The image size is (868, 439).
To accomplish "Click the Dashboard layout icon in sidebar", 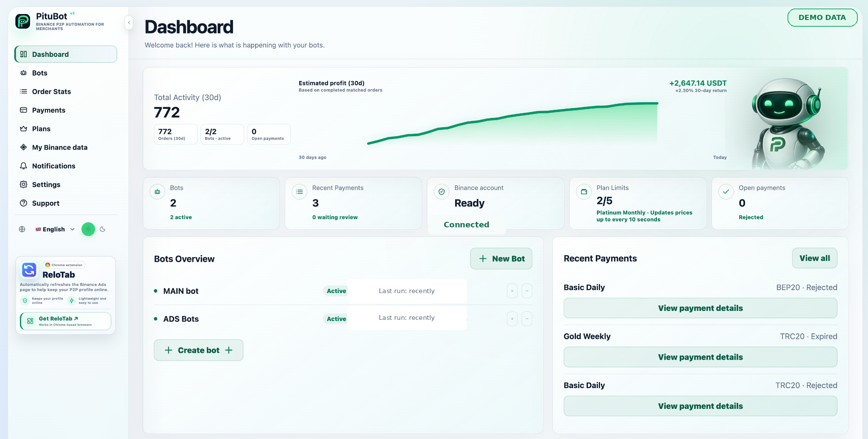I will (24, 54).
